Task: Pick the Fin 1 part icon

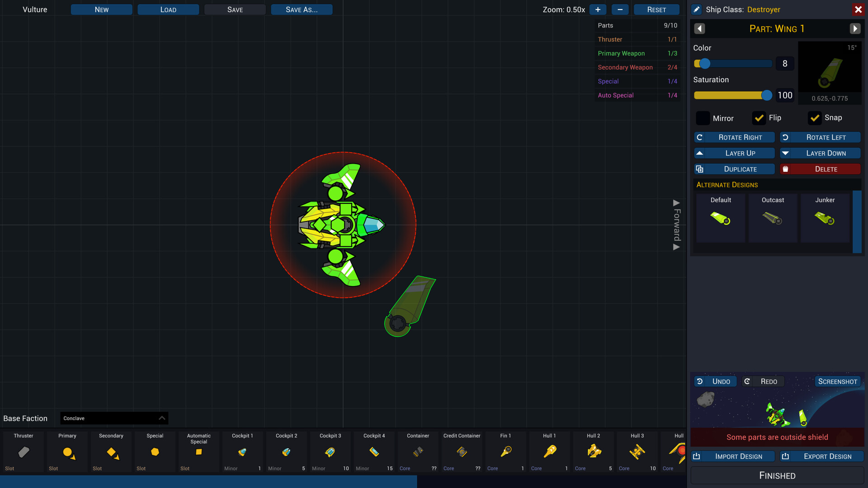Action: (x=506, y=452)
